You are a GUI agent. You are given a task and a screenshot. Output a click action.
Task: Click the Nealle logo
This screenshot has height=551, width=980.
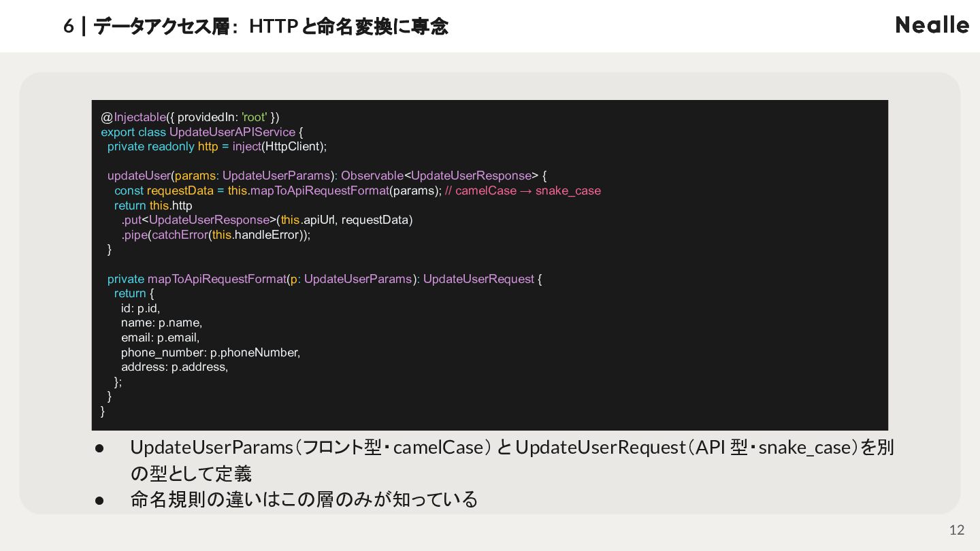(x=932, y=25)
